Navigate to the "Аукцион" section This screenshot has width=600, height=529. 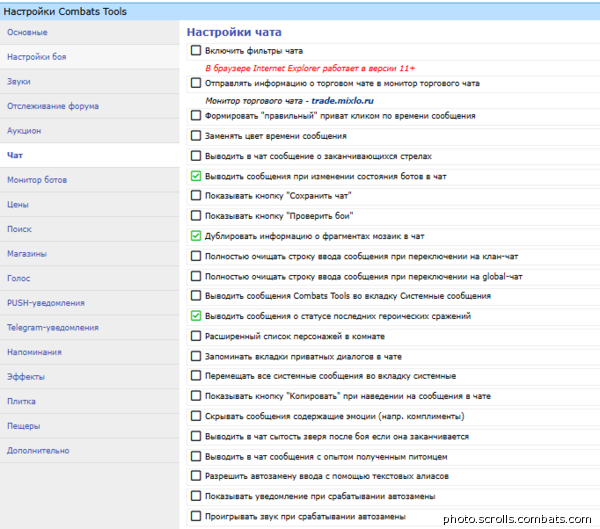pos(24,131)
